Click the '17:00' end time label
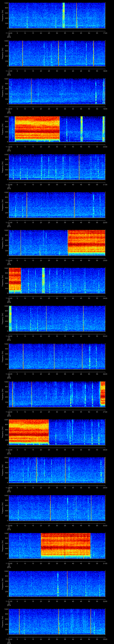 pos(105,33)
